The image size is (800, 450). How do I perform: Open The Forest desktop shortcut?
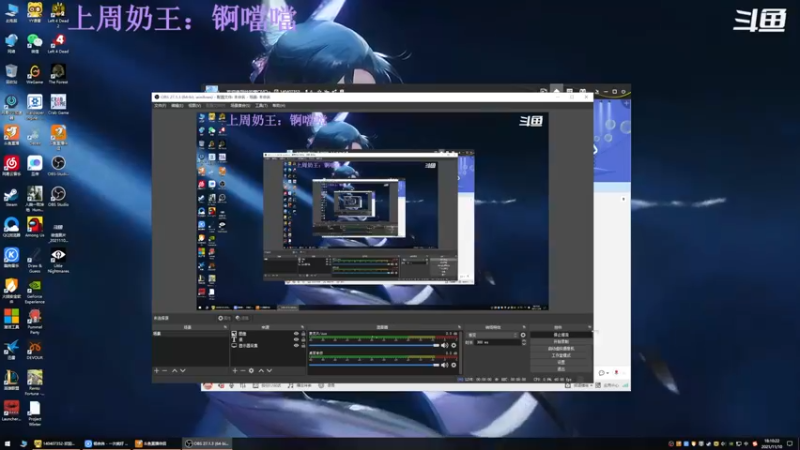[x=58, y=73]
